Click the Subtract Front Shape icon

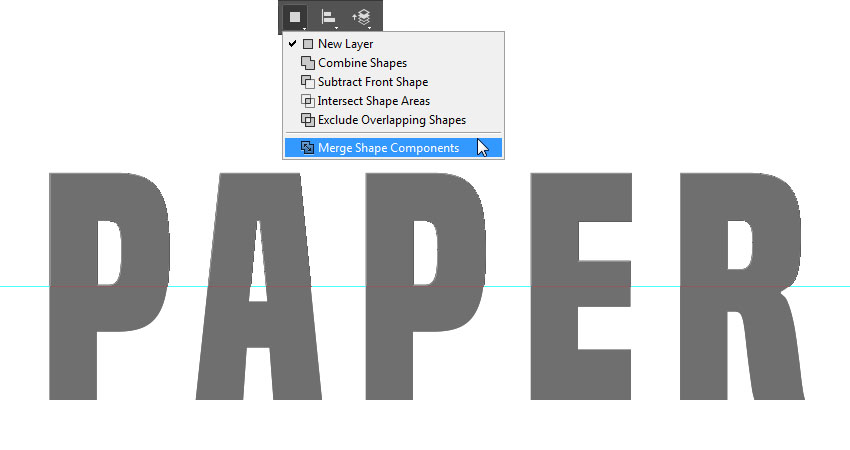tap(307, 82)
